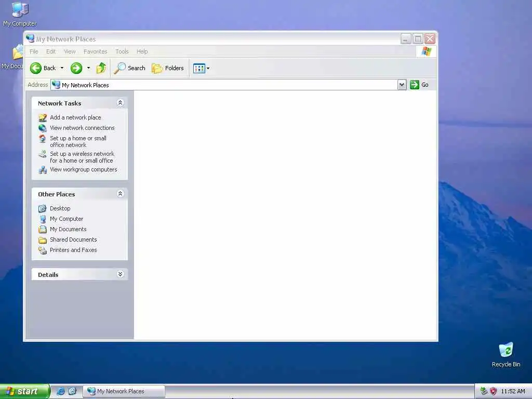532x399 pixels.
Task: Open the File menu
Action: tap(34, 51)
